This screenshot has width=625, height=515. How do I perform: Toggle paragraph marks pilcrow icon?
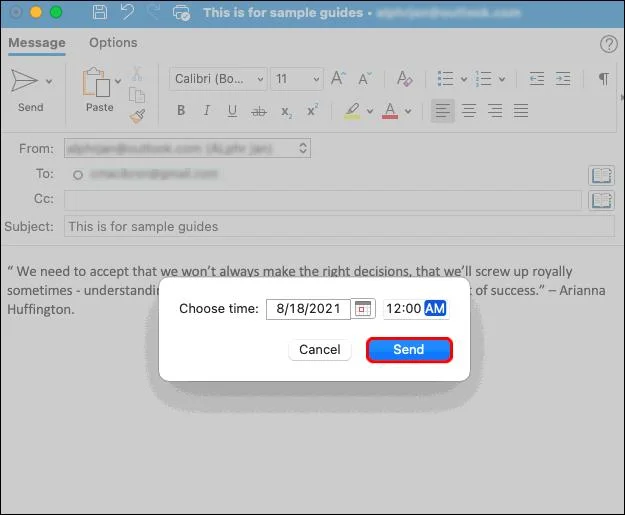tap(603, 79)
